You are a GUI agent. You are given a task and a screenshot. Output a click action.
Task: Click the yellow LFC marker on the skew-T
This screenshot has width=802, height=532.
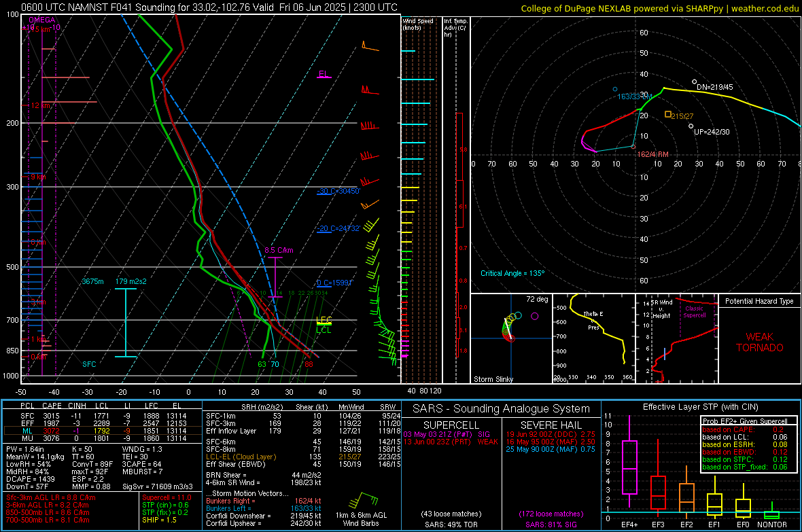click(324, 320)
